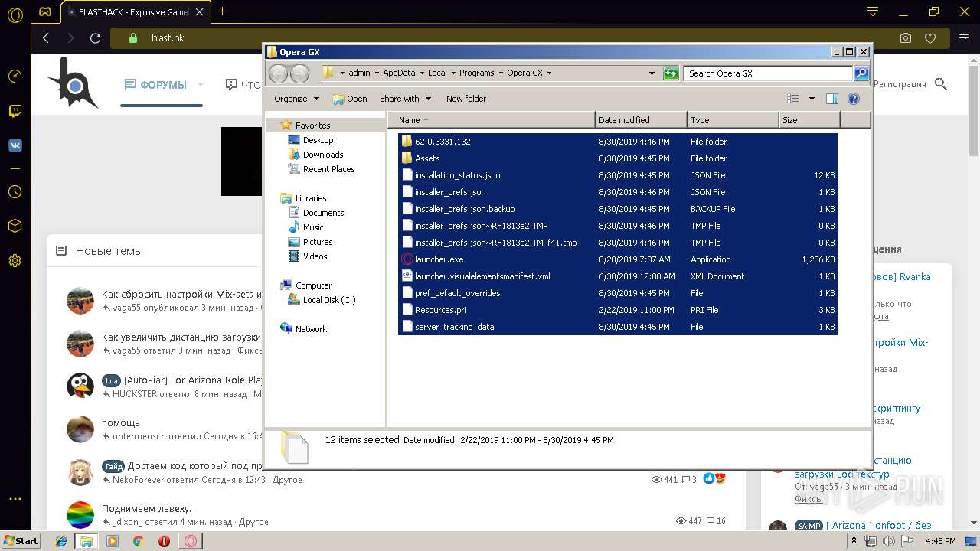980x551 pixels.
Task: Open Pictures library
Action: 317,242
